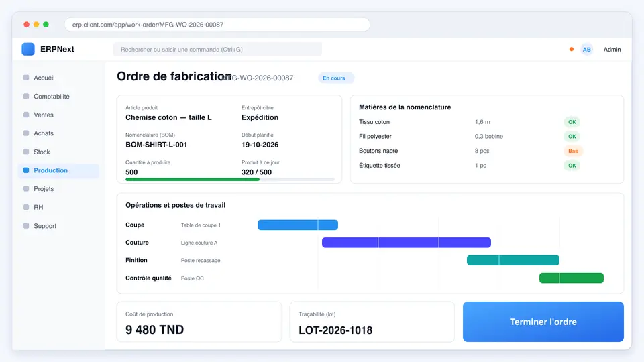Viewport: 644px width, 362px height.
Task: Click the Étiquette tissée material name
Action: coord(380,166)
